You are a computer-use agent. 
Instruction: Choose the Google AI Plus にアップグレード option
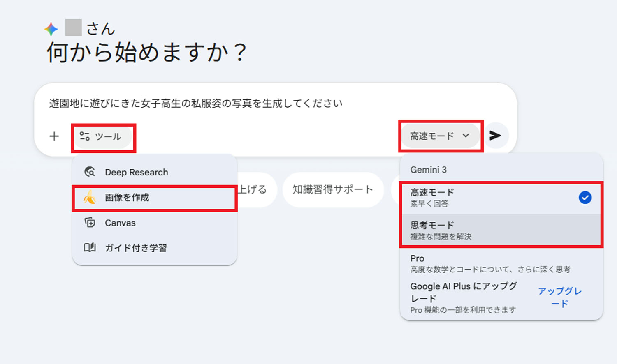tap(463, 292)
